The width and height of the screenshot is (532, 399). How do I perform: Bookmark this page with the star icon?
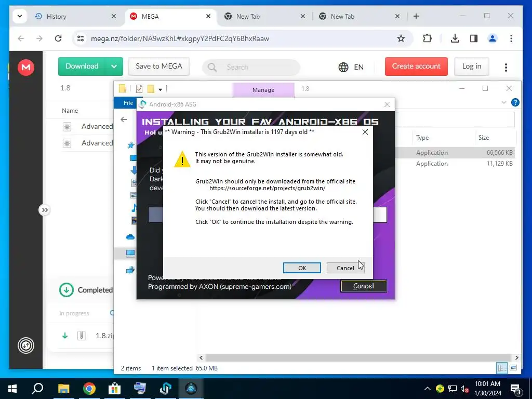[401, 38]
